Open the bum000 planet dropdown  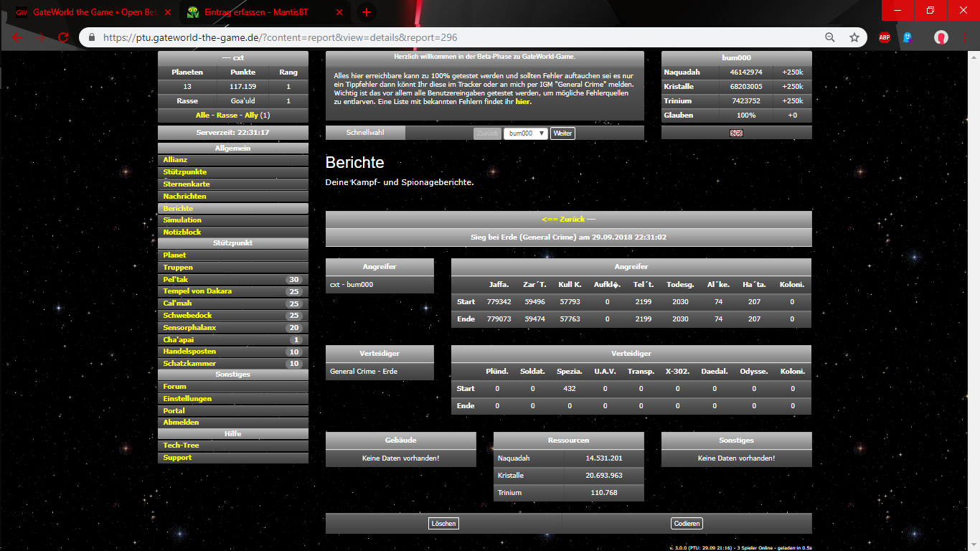[525, 133]
